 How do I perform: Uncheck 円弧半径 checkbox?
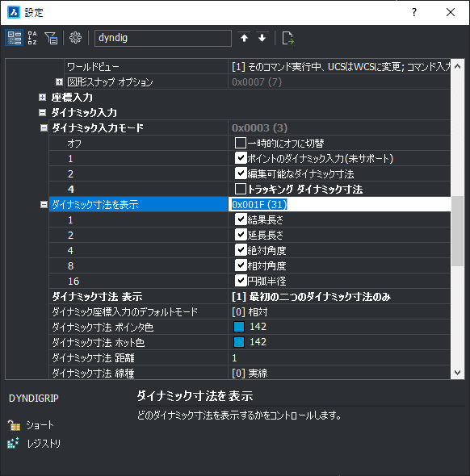241,281
